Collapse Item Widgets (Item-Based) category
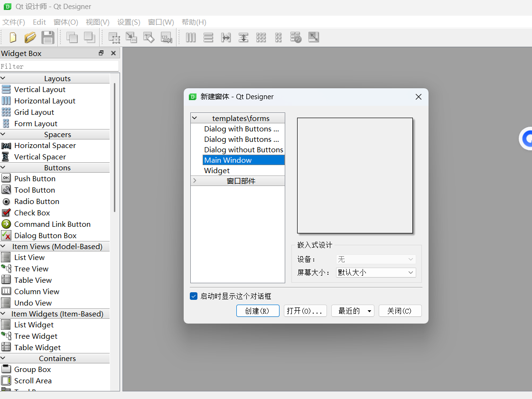 3,314
